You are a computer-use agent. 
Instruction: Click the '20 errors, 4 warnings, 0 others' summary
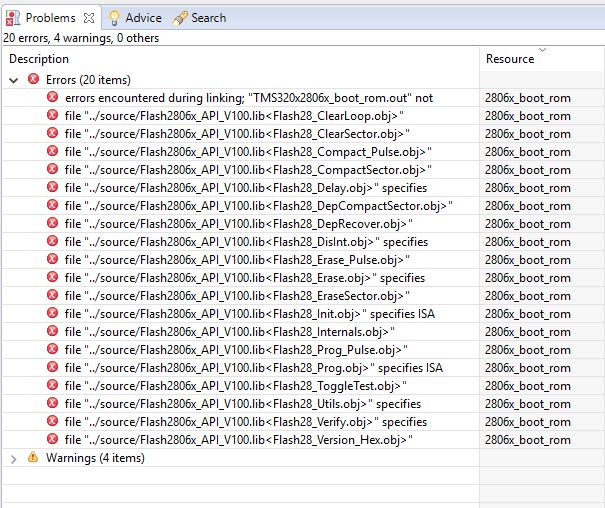[81, 38]
